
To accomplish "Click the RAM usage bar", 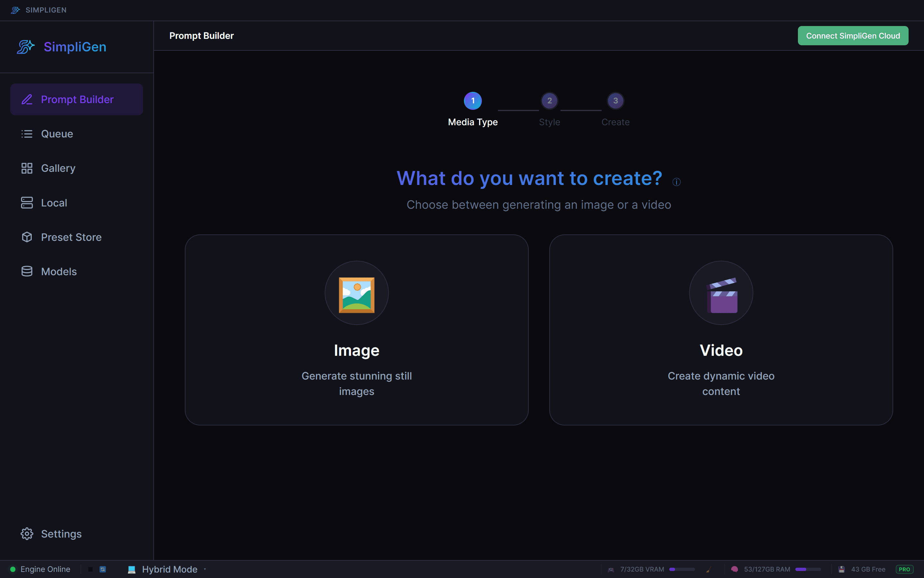I will click(x=808, y=569).
